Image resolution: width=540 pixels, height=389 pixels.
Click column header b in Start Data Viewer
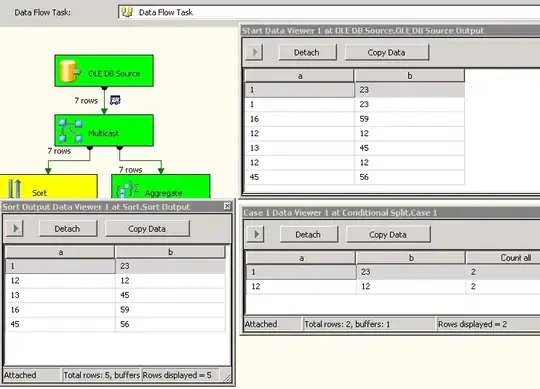(409, 76)
